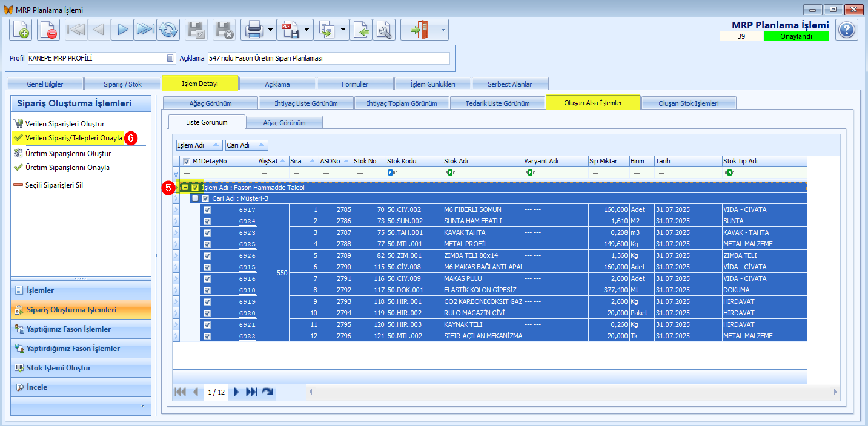Jump to last record using the toolbar arrow
This screenshot has height=426, width=868.
click(145, 30)
